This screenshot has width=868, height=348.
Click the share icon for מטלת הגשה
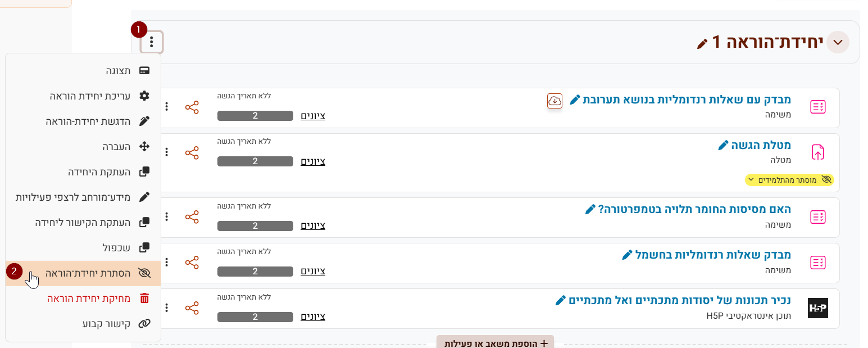click(192, 152)
